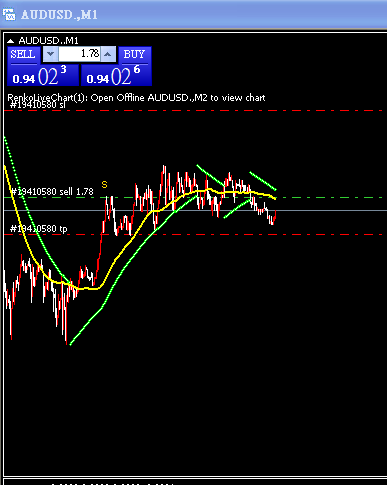
Task: Select the #19410580 tp take profit line
Action: point(193,235)
